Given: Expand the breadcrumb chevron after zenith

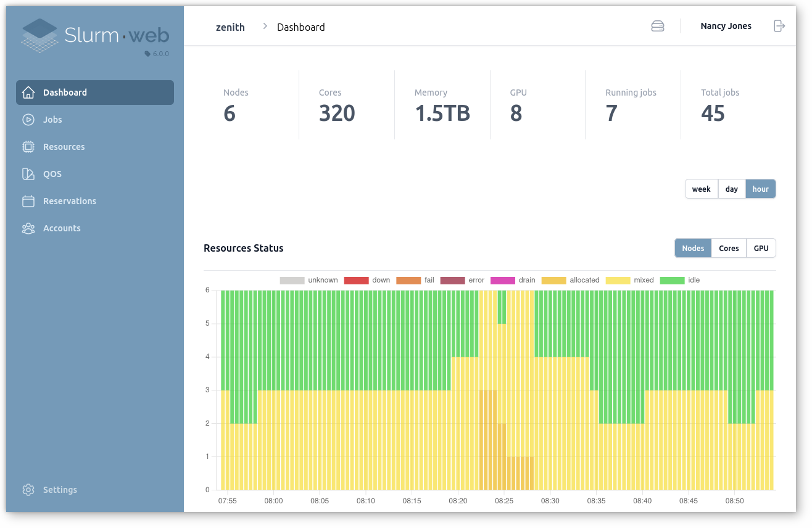Looking at the screenshot, I should (264, 27).
